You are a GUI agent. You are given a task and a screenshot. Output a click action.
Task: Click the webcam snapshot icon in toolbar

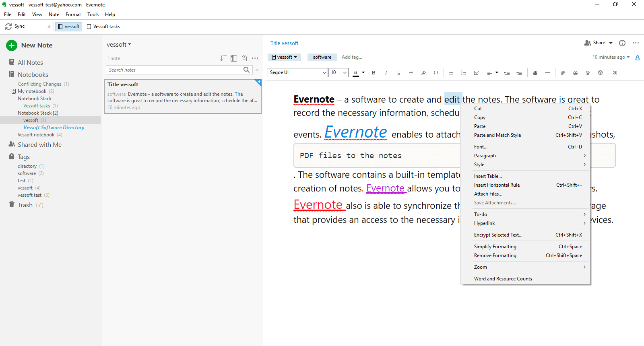600,73
